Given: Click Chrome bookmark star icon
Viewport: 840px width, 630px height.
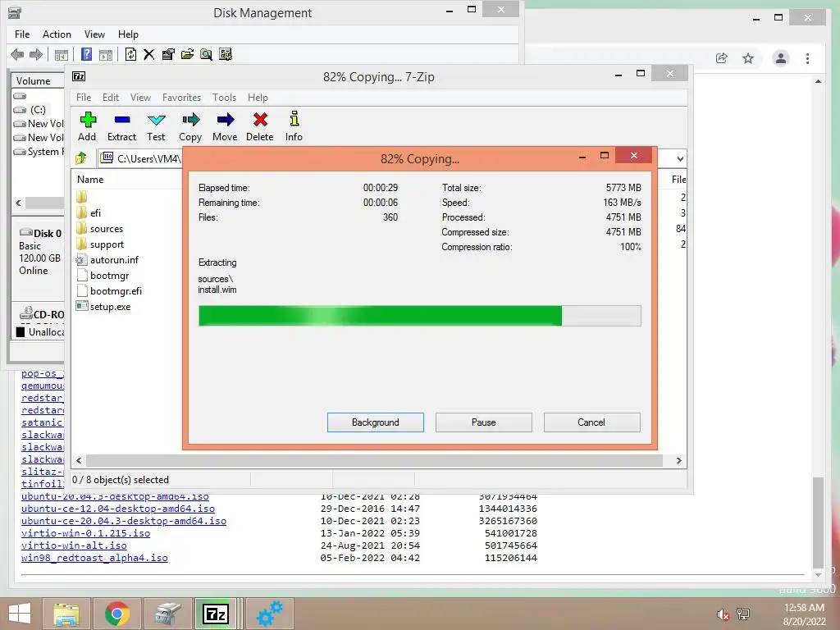Looking at the screenshot, I should (x=748, y=58).
